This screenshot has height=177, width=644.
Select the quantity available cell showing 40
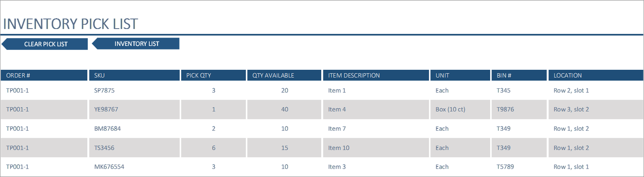pos(284,109)
